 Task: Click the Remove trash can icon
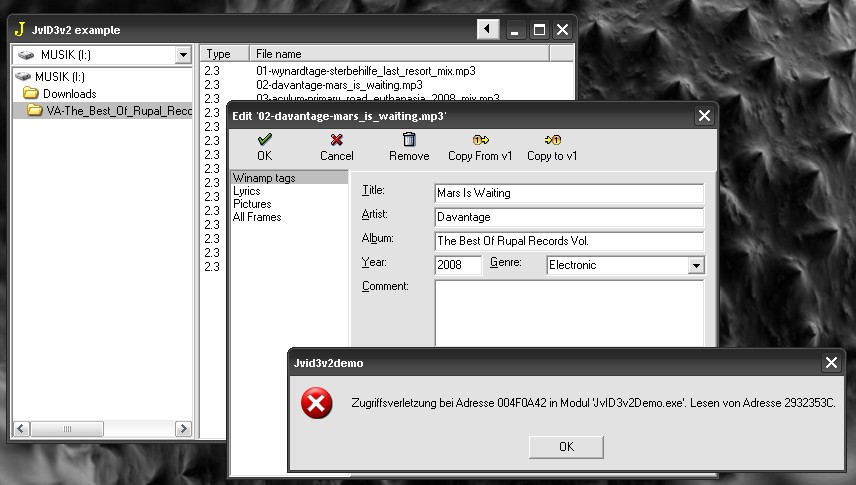(x=409, y=141)
